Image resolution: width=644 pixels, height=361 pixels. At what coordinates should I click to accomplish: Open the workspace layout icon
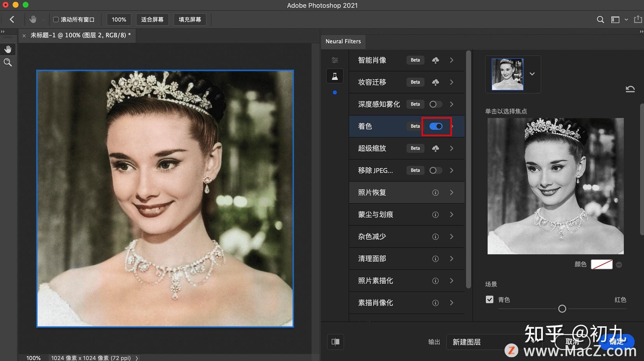click(615, 19)
